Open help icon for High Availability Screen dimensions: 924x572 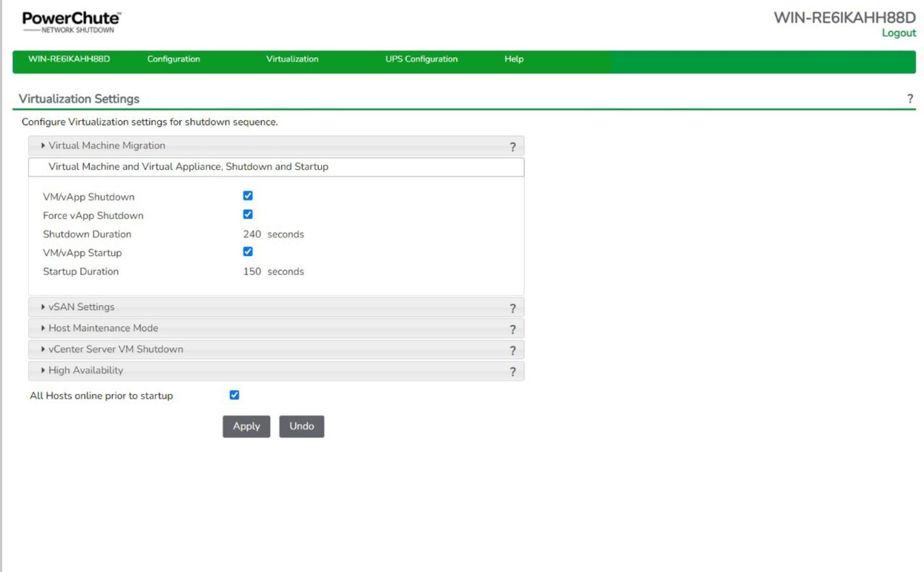click(x=513, y=371)
